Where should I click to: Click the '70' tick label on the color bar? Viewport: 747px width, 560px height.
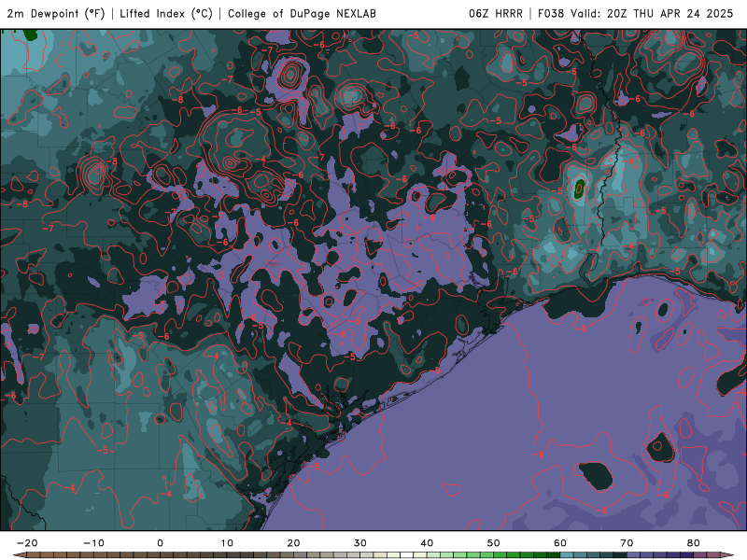click(x=627, y=543)
